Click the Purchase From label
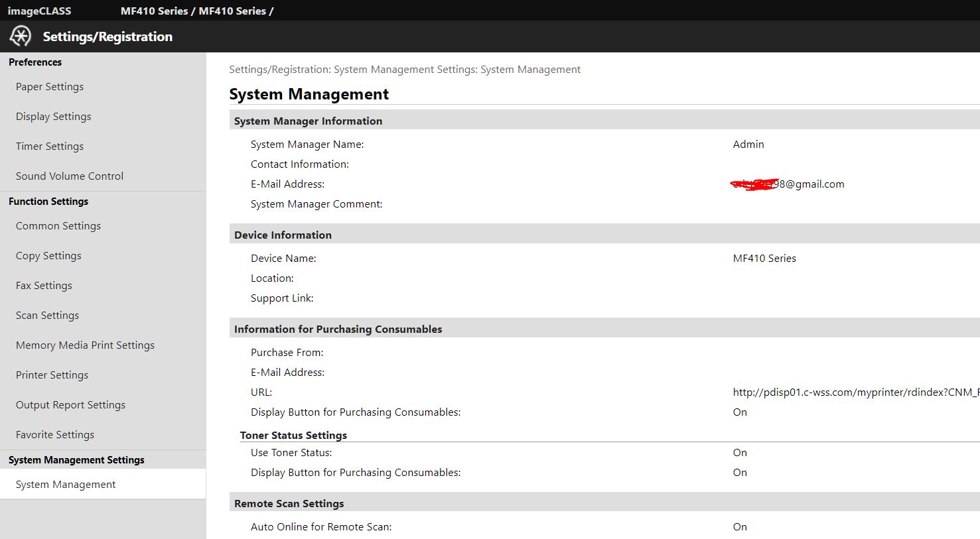The width and height of the screenshot is (980, 539). [x=287, y=353]
